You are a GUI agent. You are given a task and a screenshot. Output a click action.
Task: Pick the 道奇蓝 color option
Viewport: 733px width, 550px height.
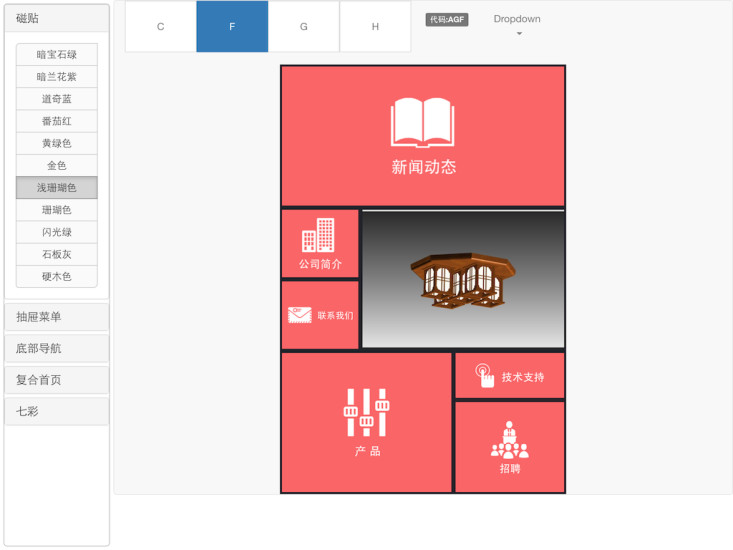[x=57, y=99]
